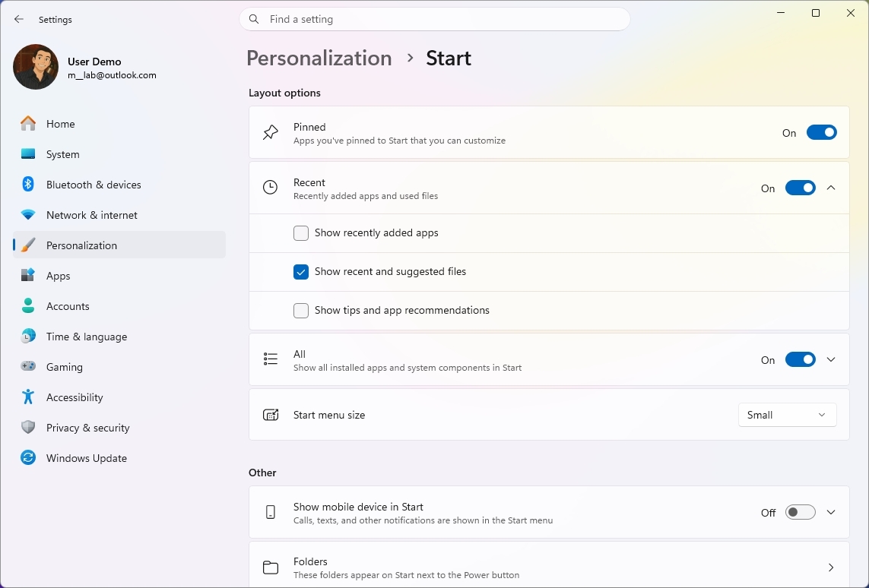Screen dimensions: 869x588
Task: Check Show tips and app recommendations
Action: [x=301, y=311]
